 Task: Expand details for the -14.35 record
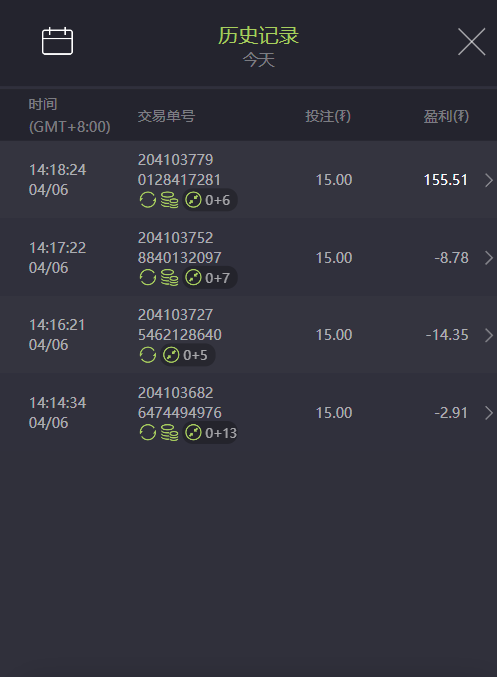489,335
